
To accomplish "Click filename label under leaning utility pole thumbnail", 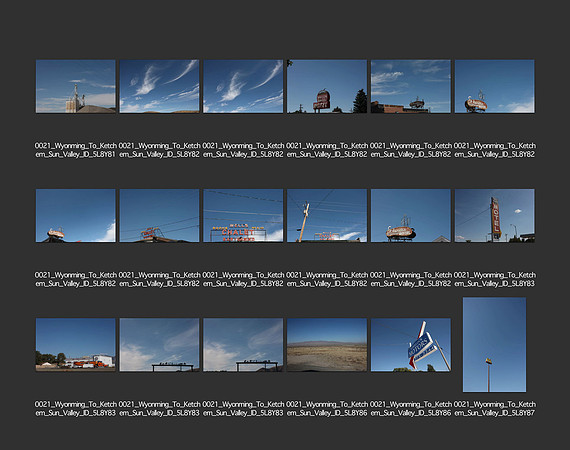I will [x=327, y=279].
